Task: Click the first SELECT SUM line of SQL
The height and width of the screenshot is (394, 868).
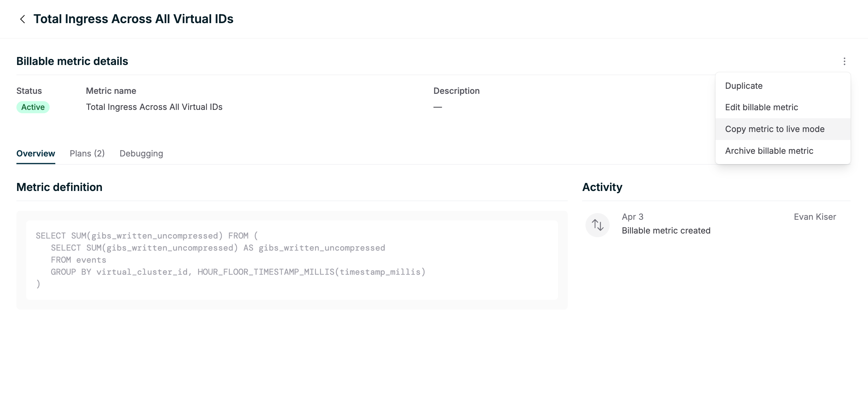Action: (x=147, y=236)
